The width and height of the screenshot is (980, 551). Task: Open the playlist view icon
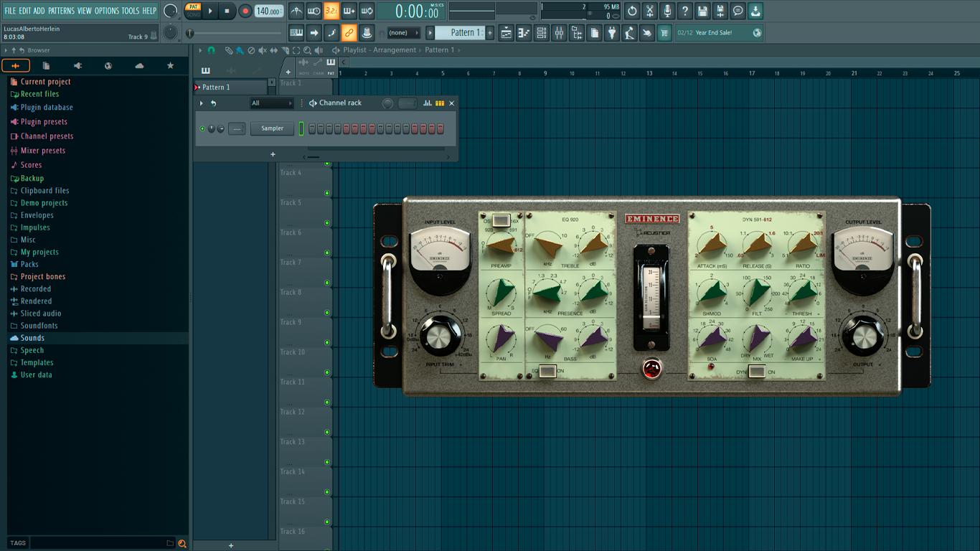tap(506, 32)
